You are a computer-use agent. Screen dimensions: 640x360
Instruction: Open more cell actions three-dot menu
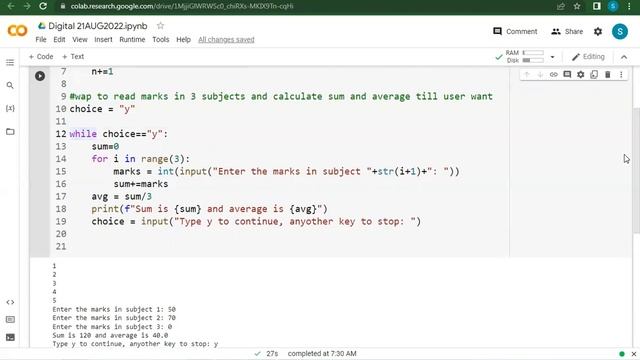point(621,75)
